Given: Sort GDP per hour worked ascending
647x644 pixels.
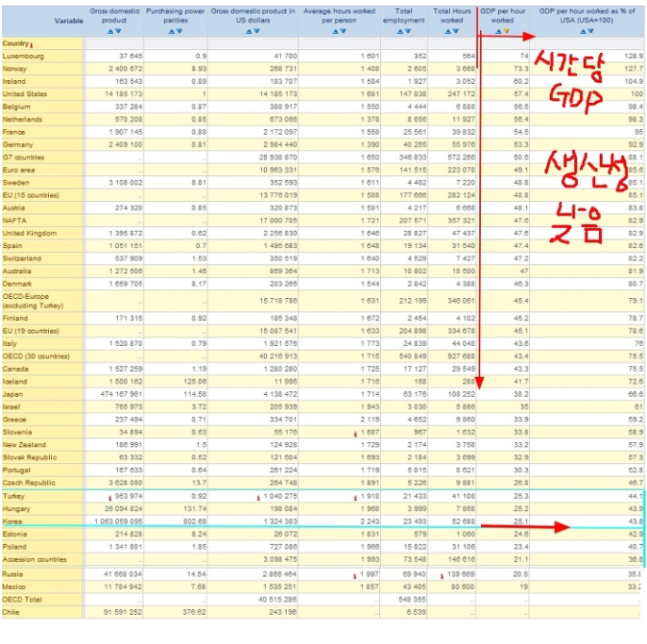Looking at the screenshot, I should (x=498, y=31).
